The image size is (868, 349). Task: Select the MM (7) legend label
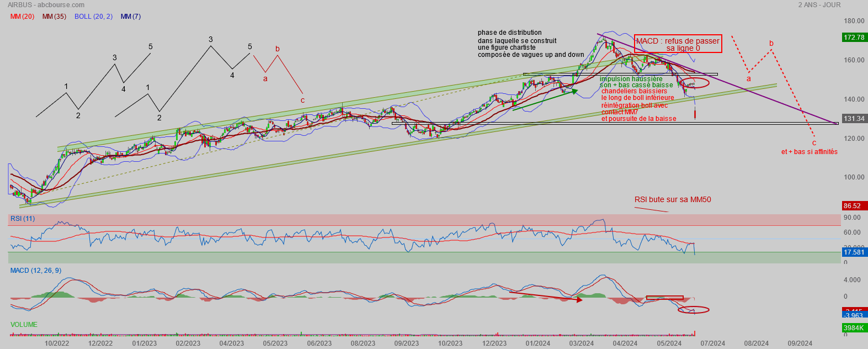[130, 17]
